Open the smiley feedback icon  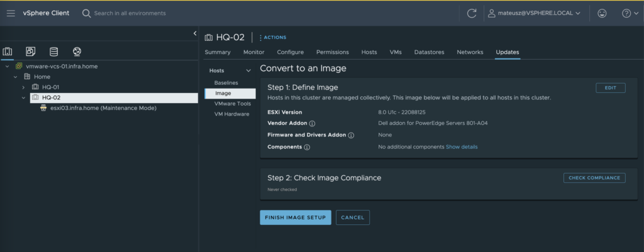tap(602, 13)
